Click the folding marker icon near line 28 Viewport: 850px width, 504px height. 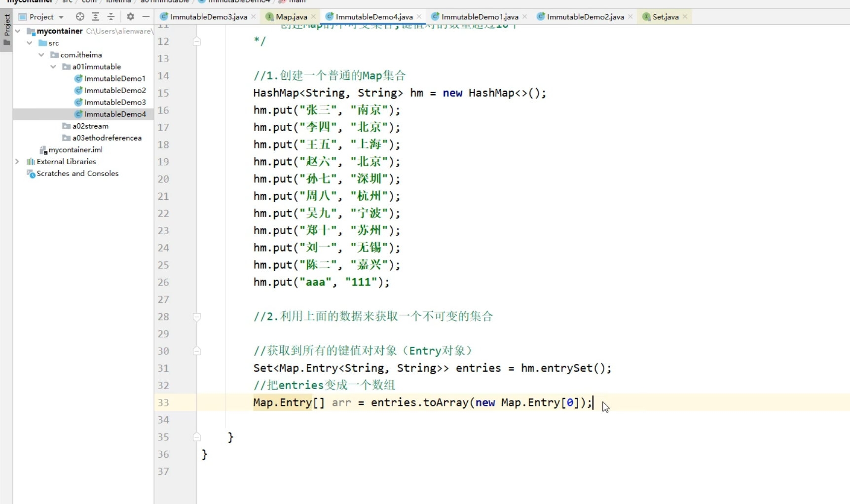click(197, 317)
